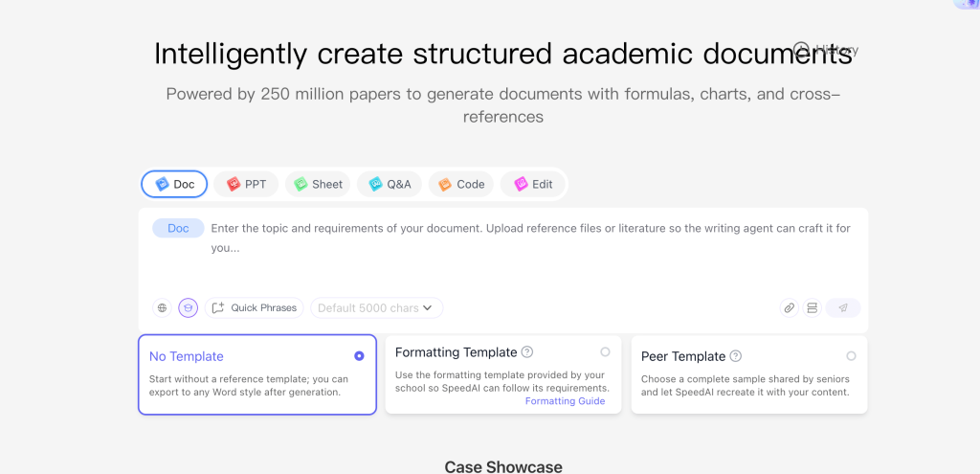
Task: Click the send paper-plane button
Action: click(843, 307)
